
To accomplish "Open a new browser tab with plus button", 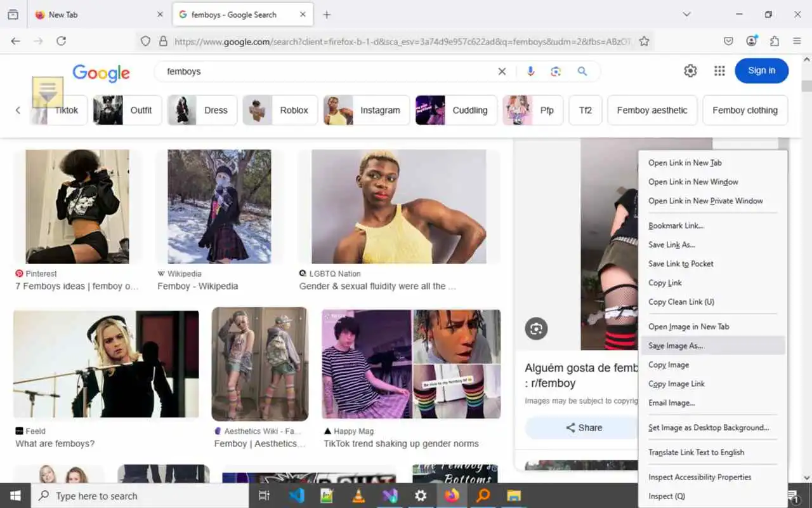I will coord(327,15).
